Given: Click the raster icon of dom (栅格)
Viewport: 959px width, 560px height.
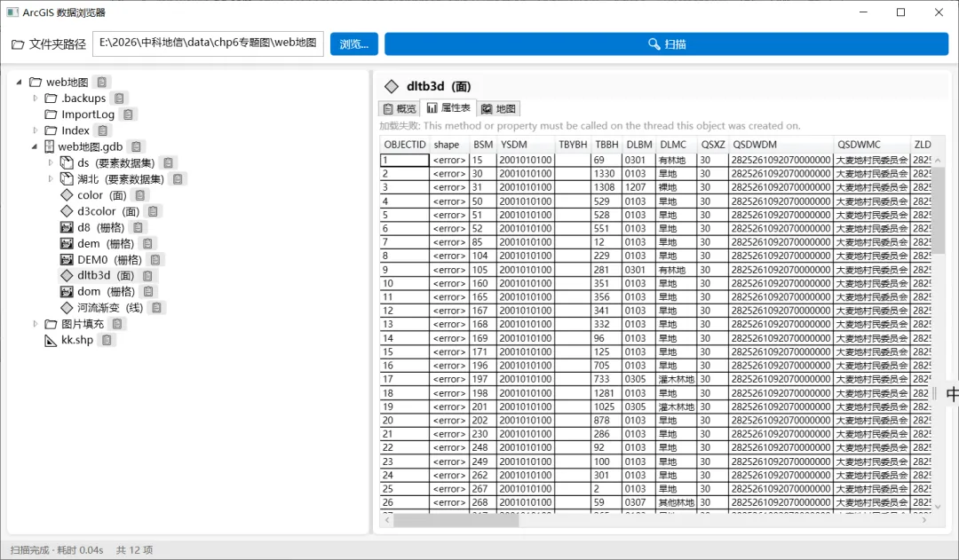Looking at the screenshot, I should [x=67, y=292].
